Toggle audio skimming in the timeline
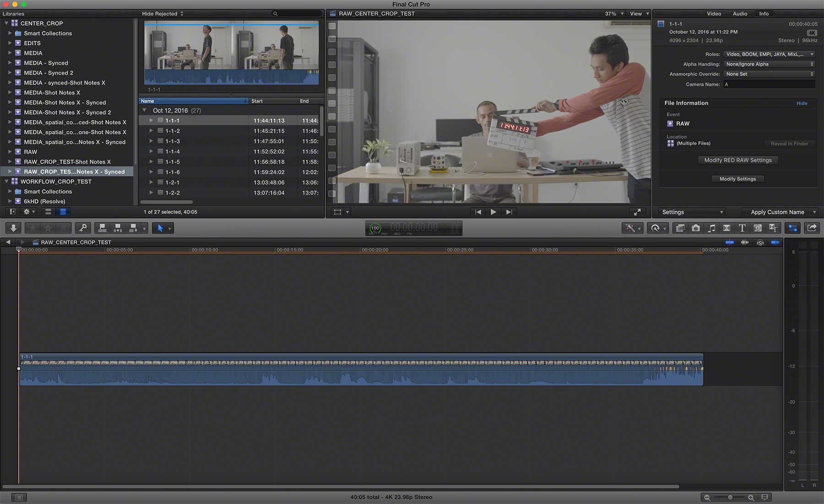This screenshot has width=824, height=504. click(745, 242)
